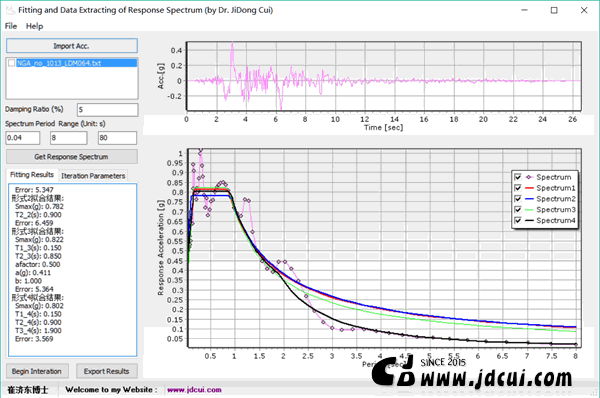Click the 0.04 spectrum period field
This screenshot has width=600, height=398.
[x=23, y=138]
